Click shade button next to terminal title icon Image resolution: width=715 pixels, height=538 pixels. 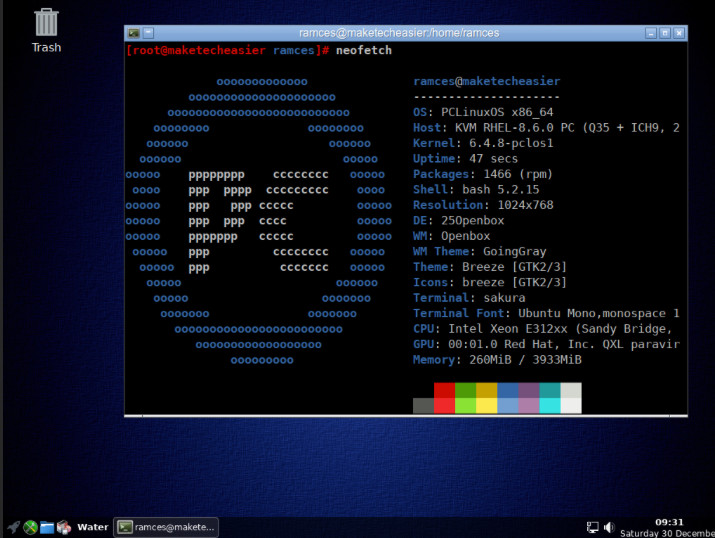(148, 33)
